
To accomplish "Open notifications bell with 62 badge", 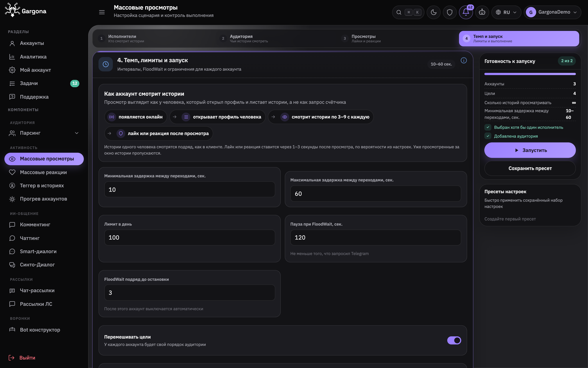I will coord(466,12).
